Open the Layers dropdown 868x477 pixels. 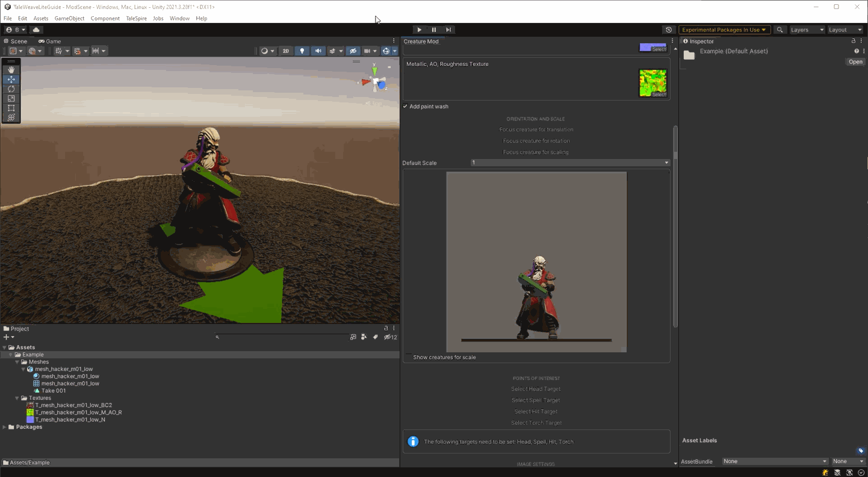(x=807, y=30)
